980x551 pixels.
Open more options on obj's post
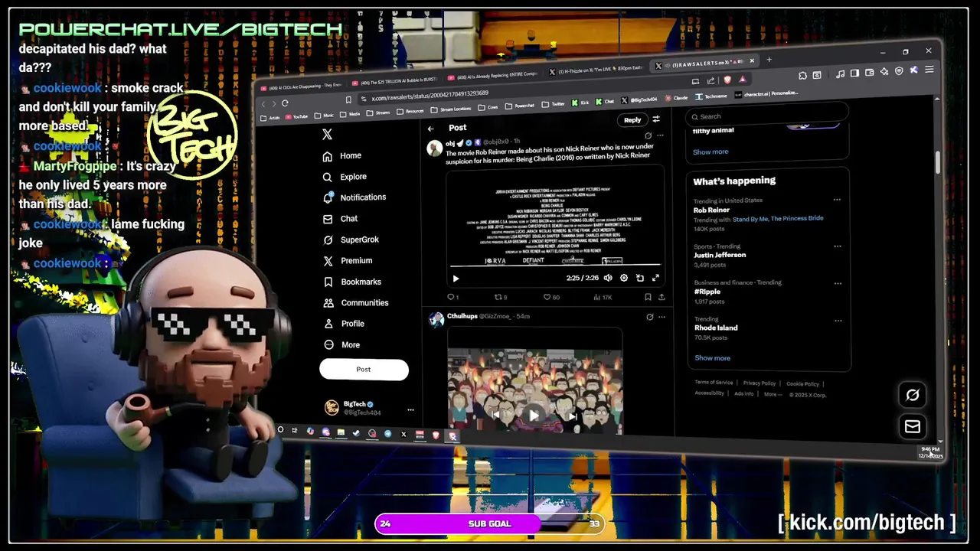(x=660, y=135)
